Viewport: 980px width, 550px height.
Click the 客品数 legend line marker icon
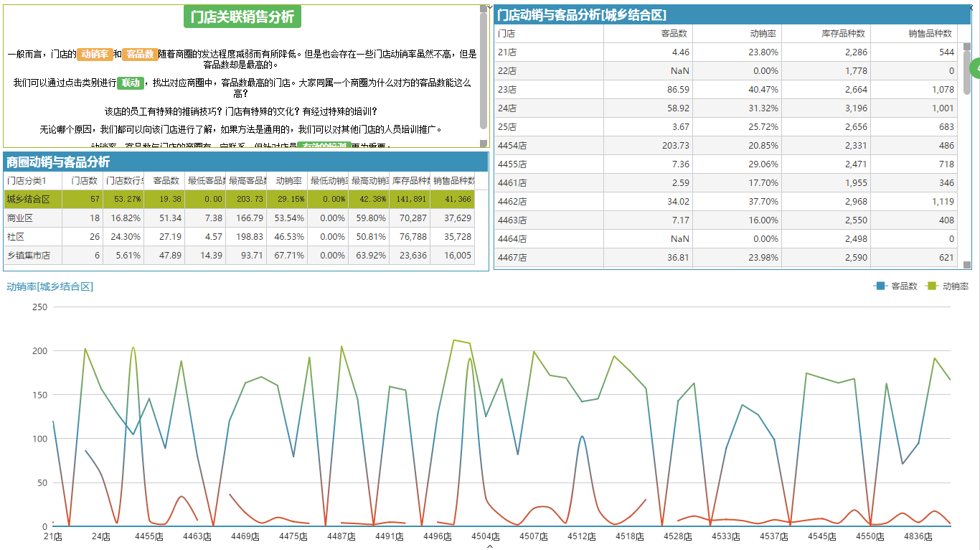(x=880, y=286)
